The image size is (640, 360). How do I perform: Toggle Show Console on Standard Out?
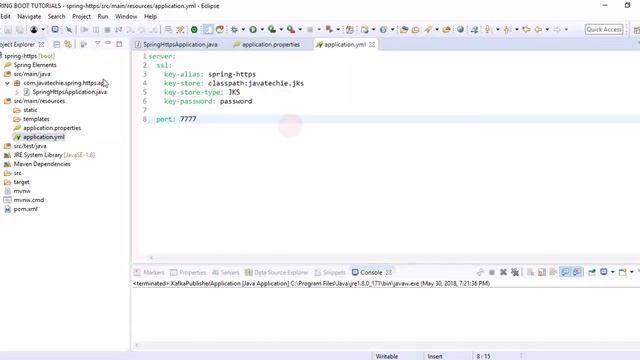tap(565, 272)
